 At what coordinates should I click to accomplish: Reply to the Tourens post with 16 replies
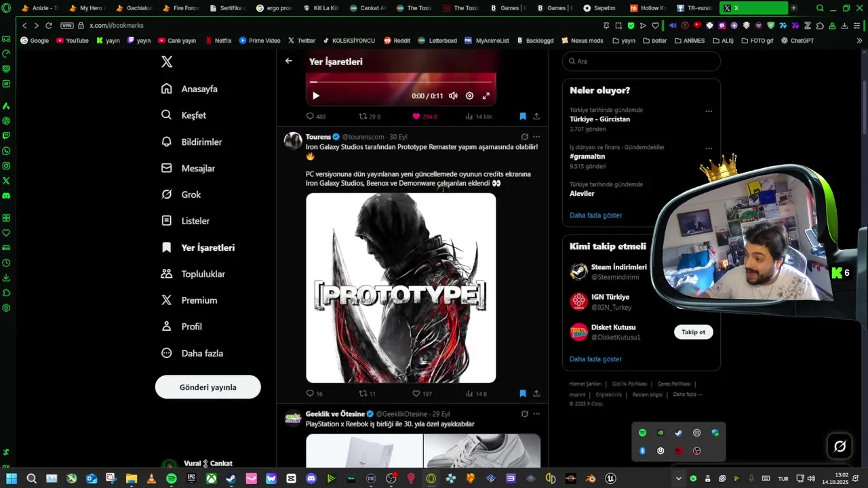tap(315, 393)
